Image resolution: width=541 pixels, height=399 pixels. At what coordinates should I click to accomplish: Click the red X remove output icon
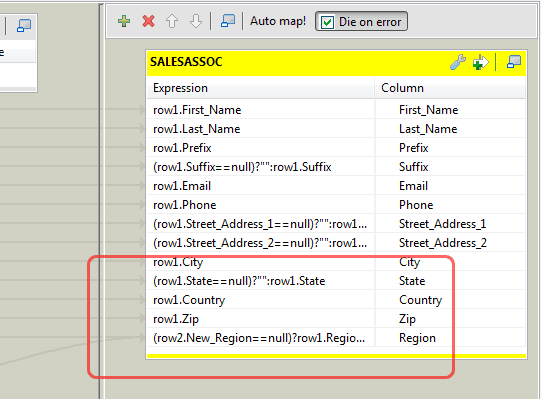(148, 21)
